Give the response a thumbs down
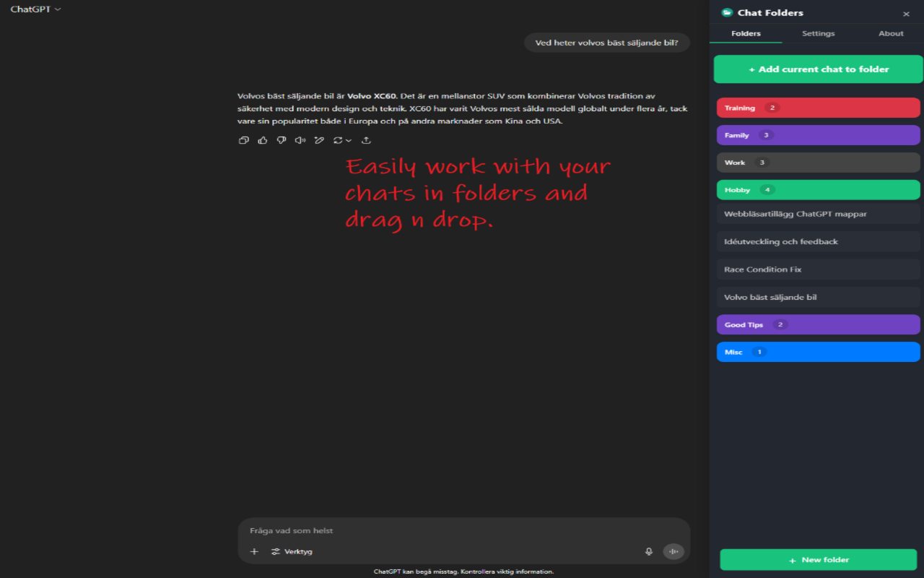 pyautogui.click(x=282, y=140)
